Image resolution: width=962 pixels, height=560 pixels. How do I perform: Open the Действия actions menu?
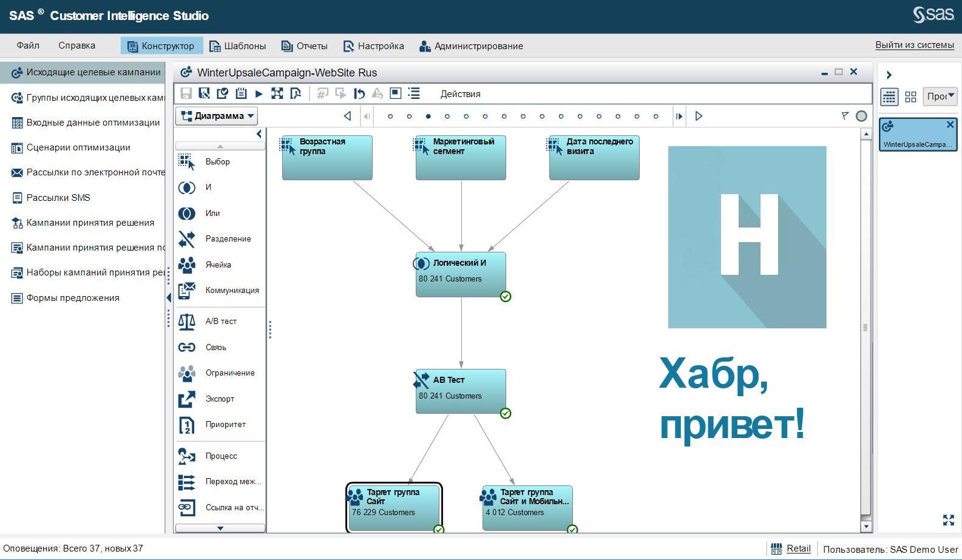click(x=461, y=94)
